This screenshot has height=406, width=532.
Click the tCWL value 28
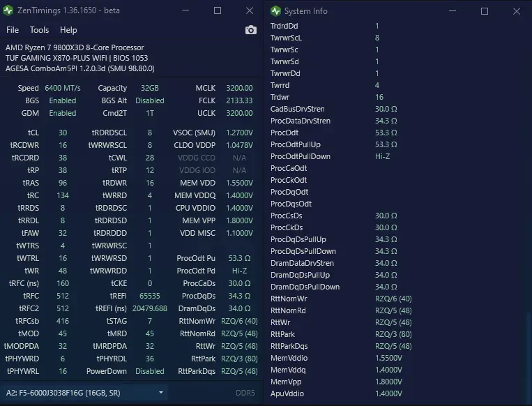pos(150,158)
